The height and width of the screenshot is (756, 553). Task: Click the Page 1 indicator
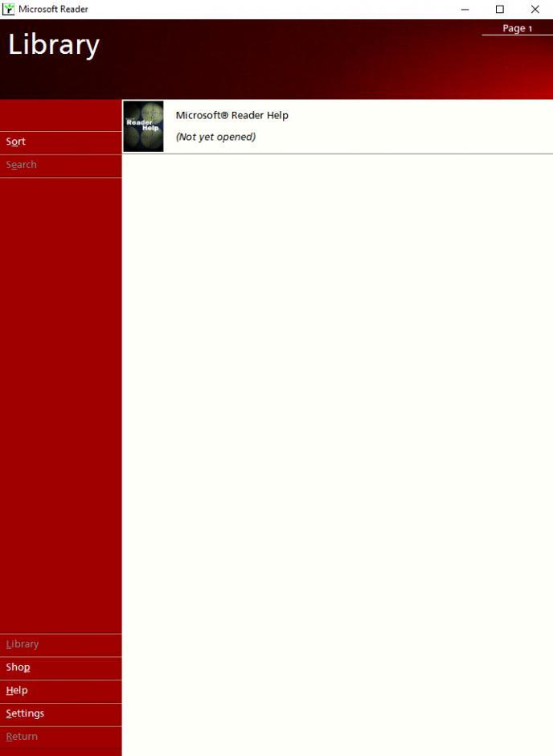click(x=517, y=29)
